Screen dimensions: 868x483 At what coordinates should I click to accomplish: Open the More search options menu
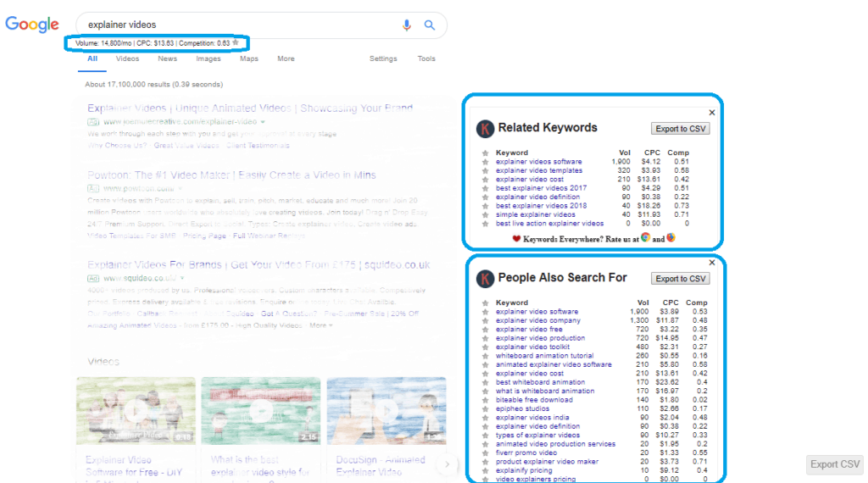coord(286,58)
